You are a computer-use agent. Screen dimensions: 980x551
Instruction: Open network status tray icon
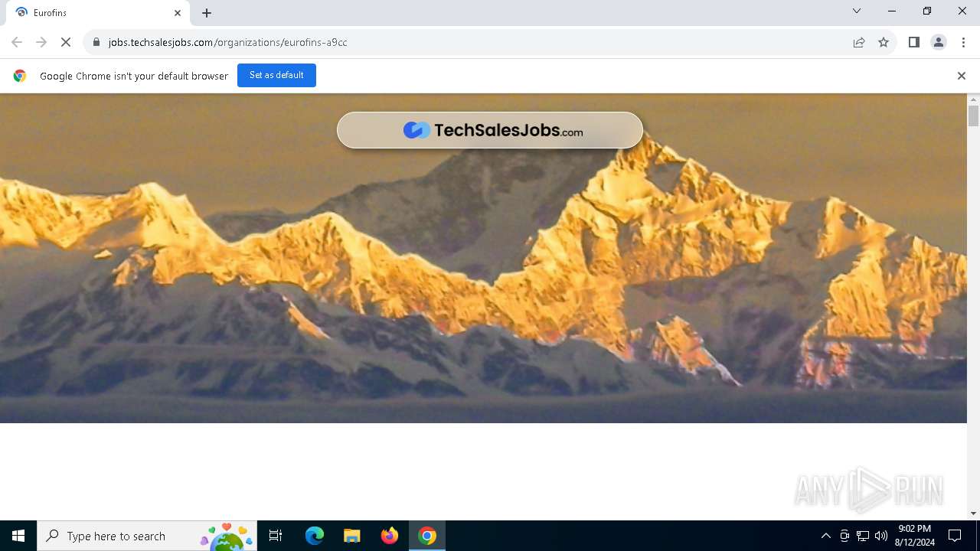pyautogui.click(x=863, y=536)
